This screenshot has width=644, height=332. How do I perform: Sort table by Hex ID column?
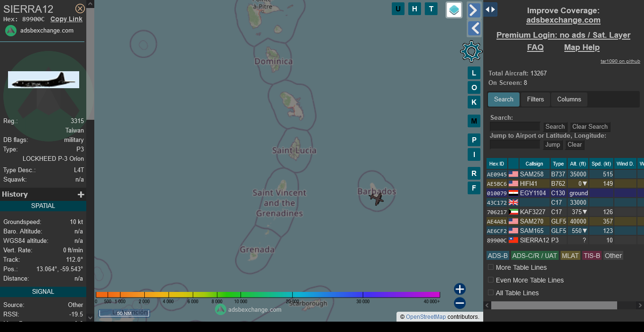click(x=497, y=164)
